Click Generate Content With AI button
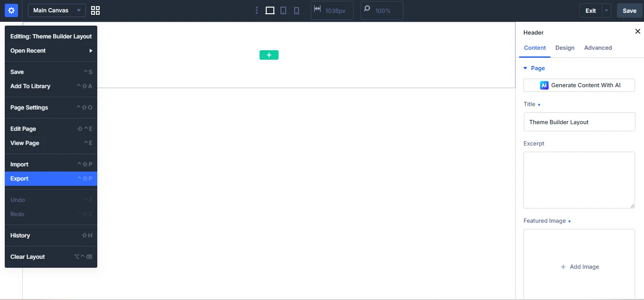The image size is (644, 300). [579, 85]
